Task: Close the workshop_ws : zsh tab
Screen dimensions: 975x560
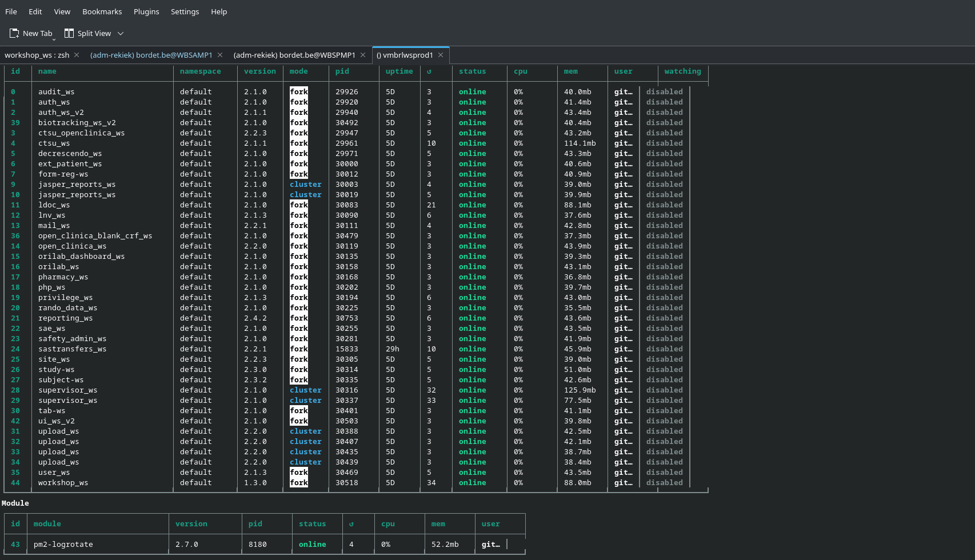Action: click(x=77, y=55)
